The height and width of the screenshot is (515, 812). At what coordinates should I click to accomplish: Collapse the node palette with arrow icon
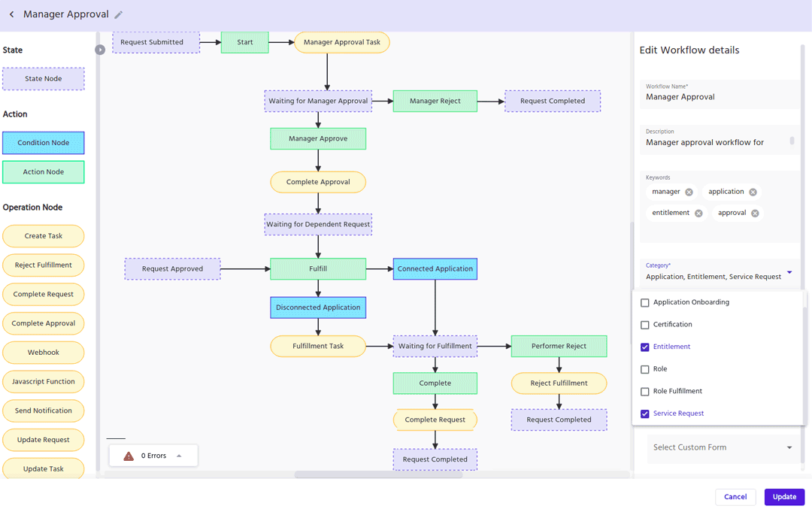(100, 50)
